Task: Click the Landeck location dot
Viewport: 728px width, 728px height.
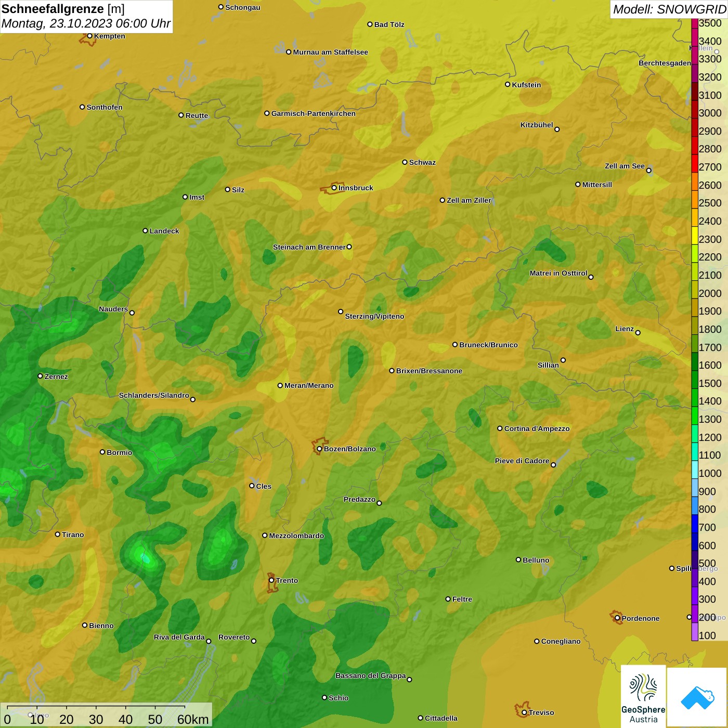Action: click(x=145, y=230)
